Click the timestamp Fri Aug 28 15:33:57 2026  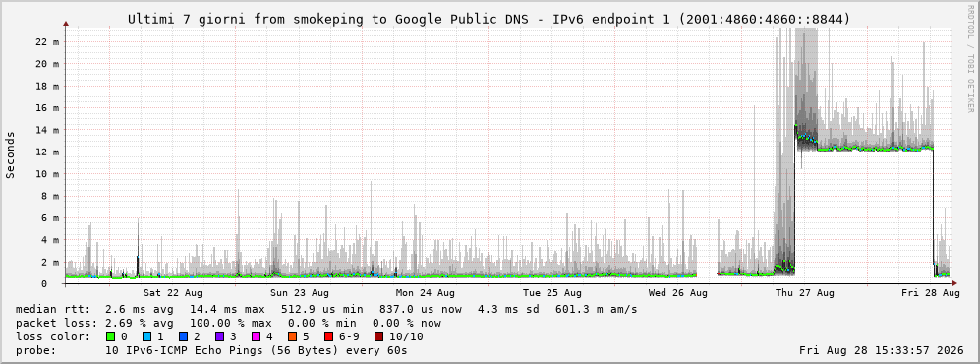tap(882, 350)
